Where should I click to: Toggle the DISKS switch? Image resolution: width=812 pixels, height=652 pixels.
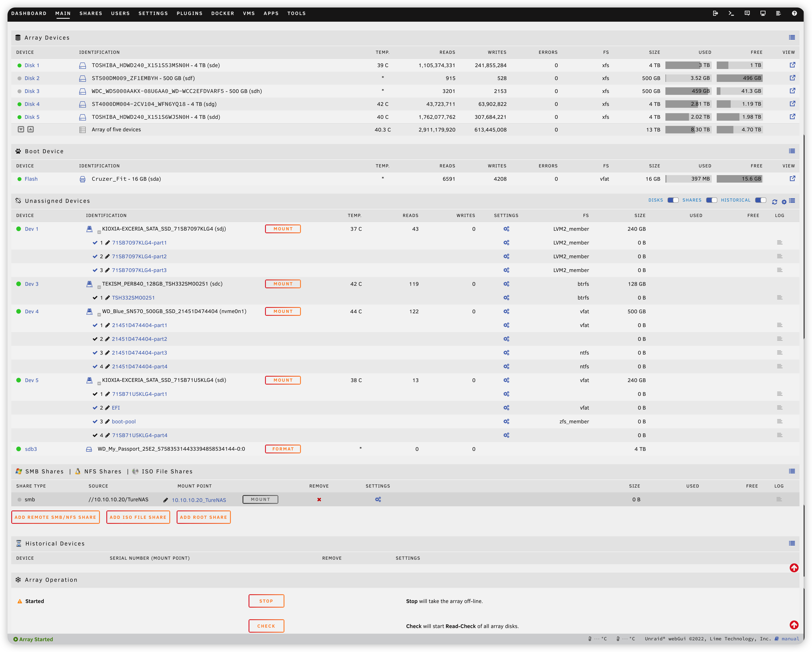pyautogui.click(x=673, y=200)
